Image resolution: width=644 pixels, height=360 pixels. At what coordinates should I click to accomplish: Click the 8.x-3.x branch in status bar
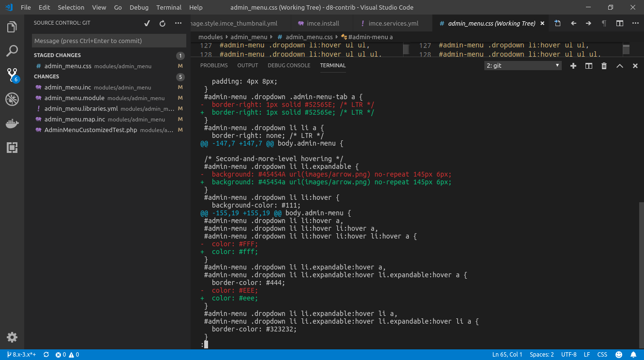coord(21,355)
